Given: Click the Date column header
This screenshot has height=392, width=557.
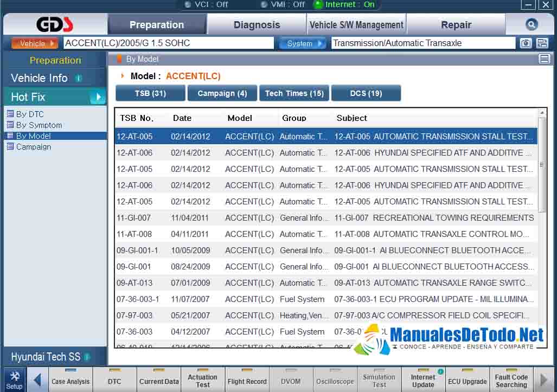Looking at the screenshot, I should pos(182,118).
